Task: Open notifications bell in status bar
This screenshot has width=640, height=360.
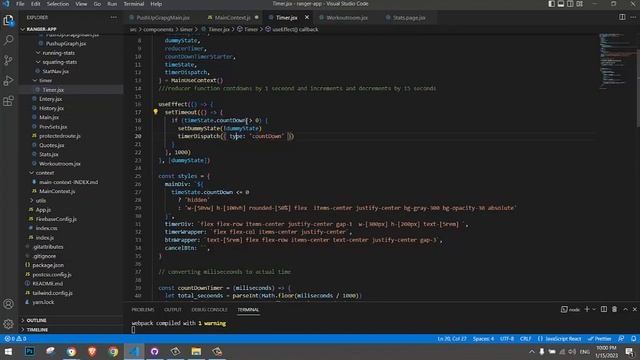Action: [x=633, y=339]
